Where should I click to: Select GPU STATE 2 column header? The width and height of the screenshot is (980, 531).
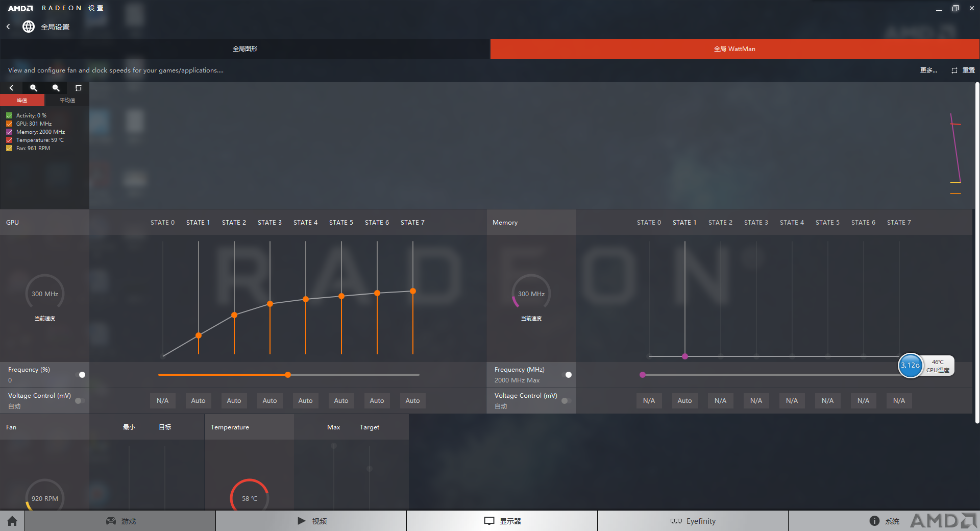click(x=234, y=223)
